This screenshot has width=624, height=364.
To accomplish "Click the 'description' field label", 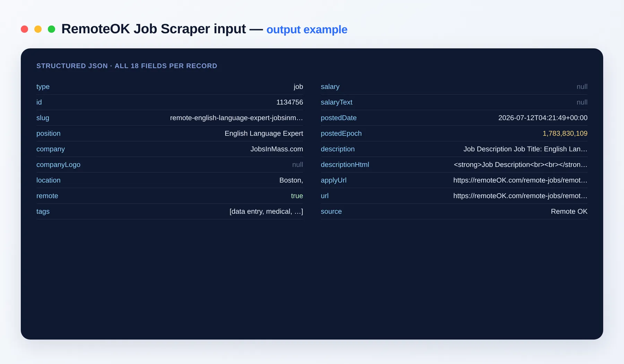I will (338, 149).
